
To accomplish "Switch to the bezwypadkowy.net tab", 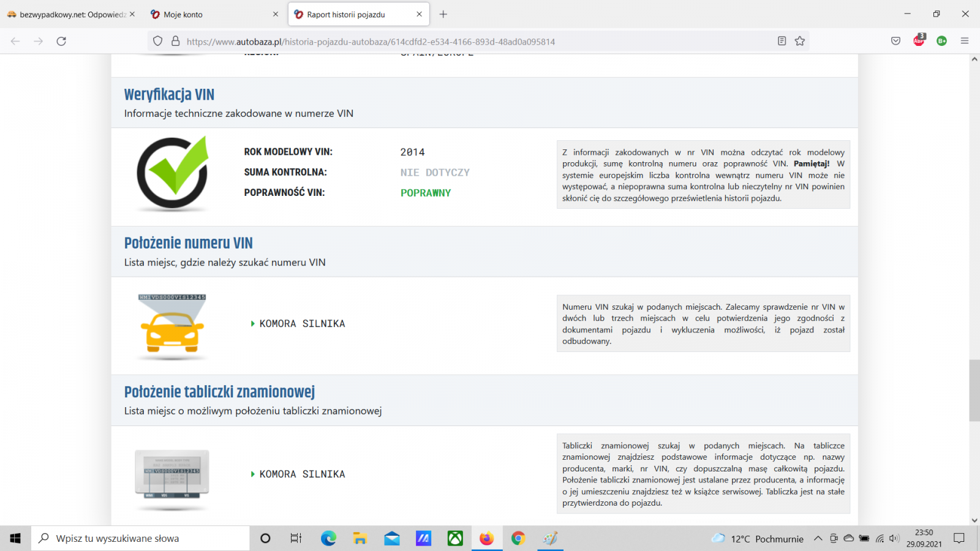I will pyautogui.click(x=67, y=14).
